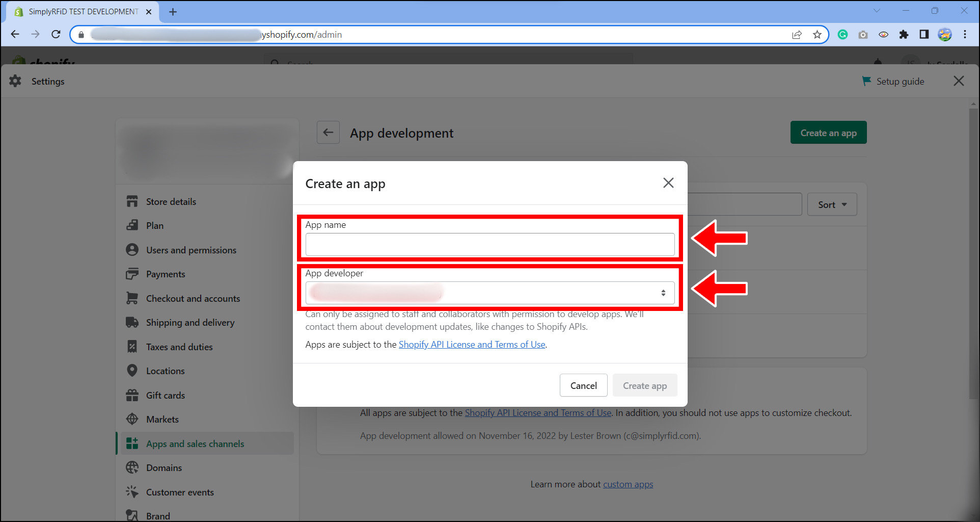Open the Grammarly extension icon

tap(842, 34)
